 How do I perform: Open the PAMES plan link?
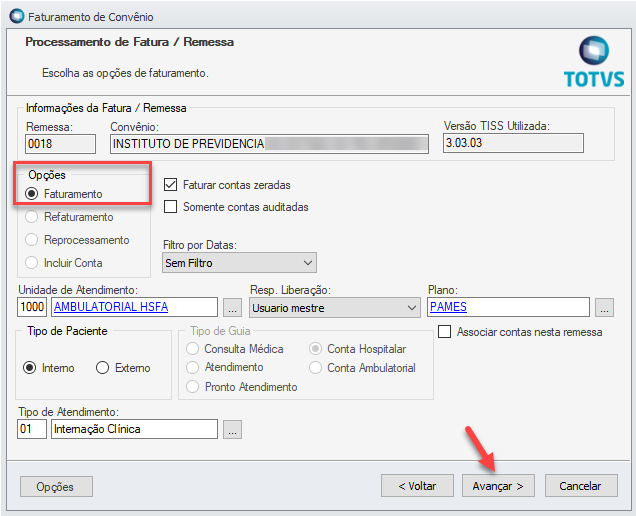[x=448, y=307]
